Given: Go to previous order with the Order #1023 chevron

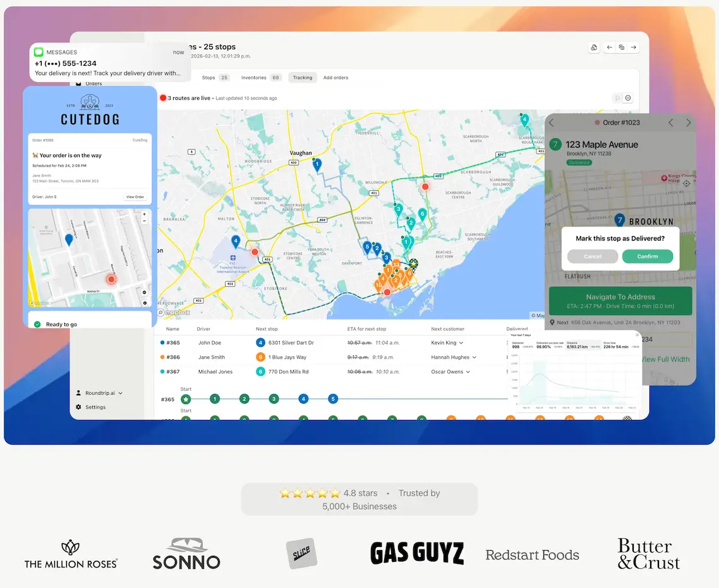Looking at the screenshot, I should pos(671,123).
